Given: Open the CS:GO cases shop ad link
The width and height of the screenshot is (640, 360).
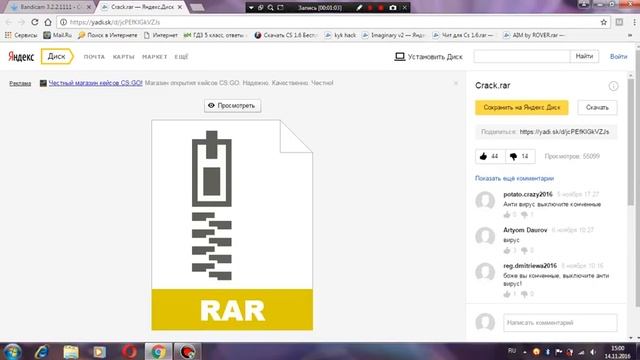Looking at the screenshot, I should click(96, 83).
